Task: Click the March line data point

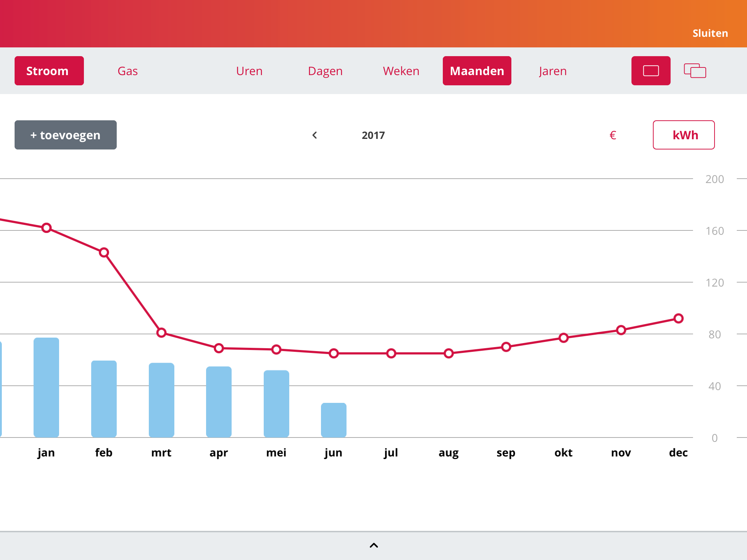Action: (161, 332)
